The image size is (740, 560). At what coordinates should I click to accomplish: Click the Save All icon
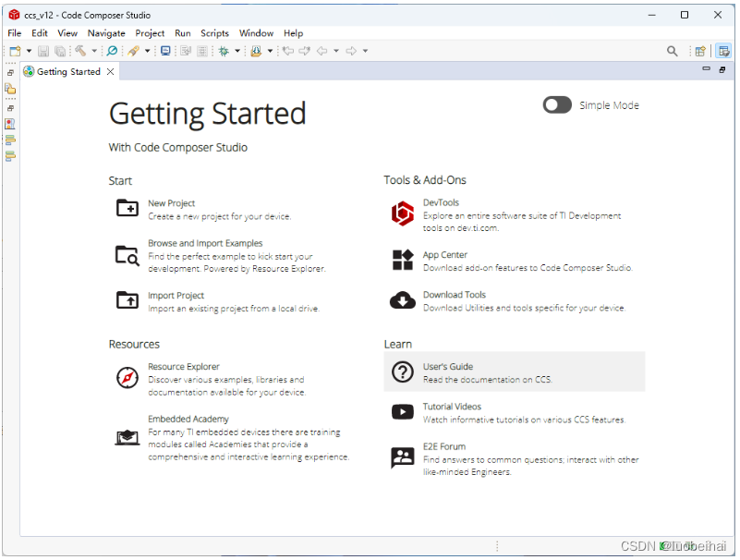pos(60,51)
